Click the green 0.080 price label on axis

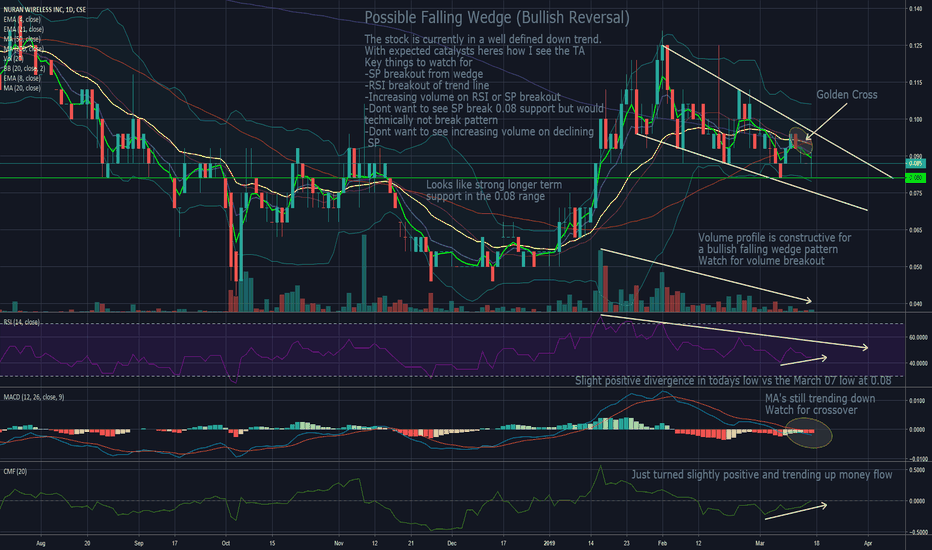[x=915, y=178]
